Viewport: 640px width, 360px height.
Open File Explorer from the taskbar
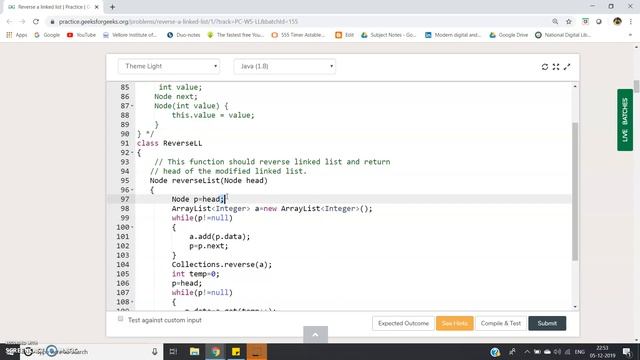[x=194, y=351]
